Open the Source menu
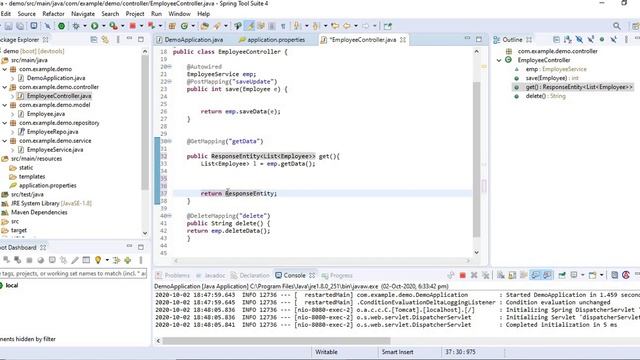 27,14
